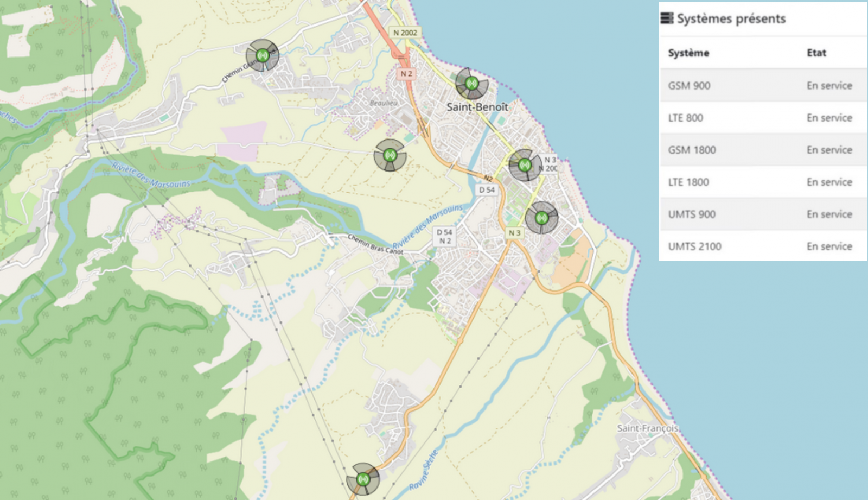Select the UMTS 900 row
868x500 pixels.
click(x=762, y=214)
